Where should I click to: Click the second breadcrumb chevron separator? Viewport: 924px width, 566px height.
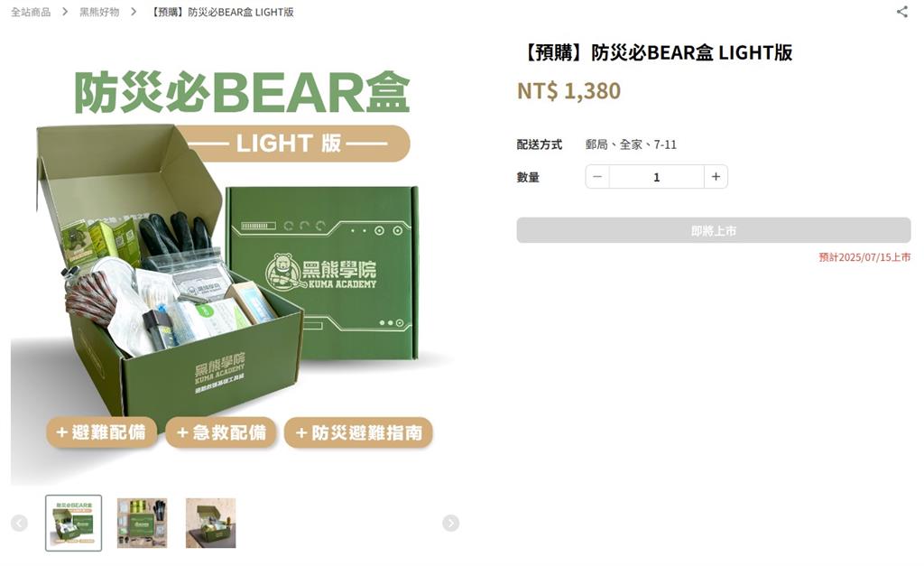134,12
